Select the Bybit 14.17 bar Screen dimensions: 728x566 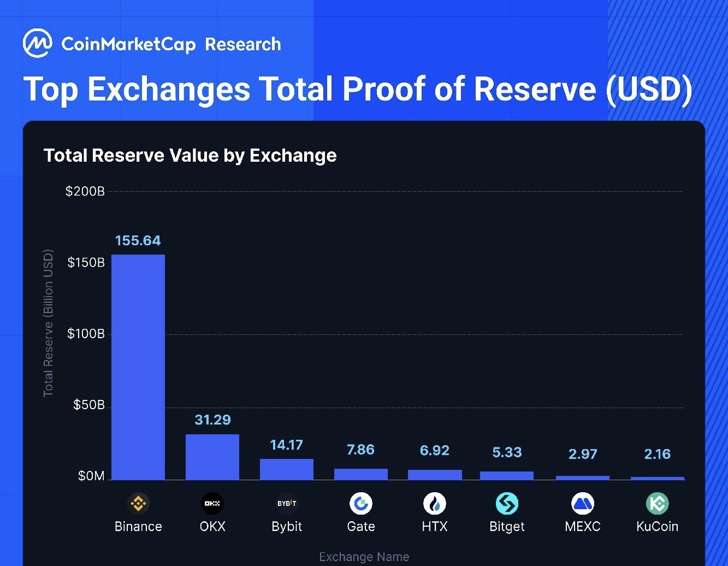click(x=287, y=469)
